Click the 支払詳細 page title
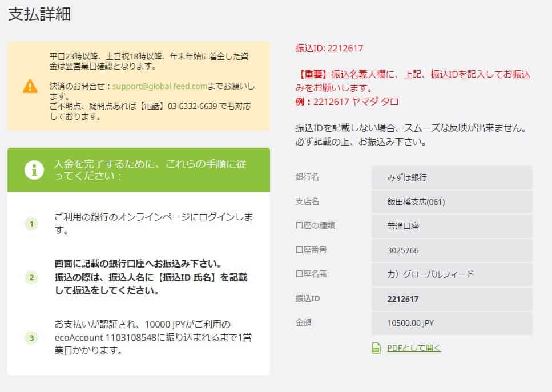This screenshot has width=552, height=392. coord(39,14)
